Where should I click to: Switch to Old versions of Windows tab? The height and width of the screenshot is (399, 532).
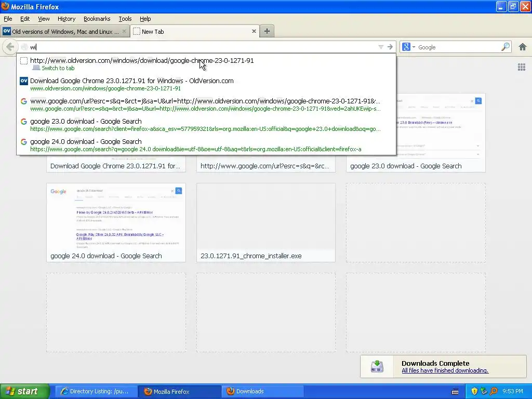[65, 31]
